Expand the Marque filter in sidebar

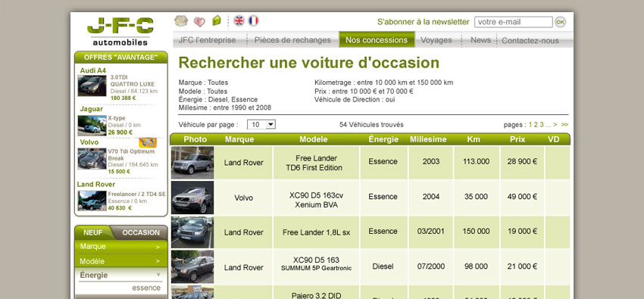[121, 247]
